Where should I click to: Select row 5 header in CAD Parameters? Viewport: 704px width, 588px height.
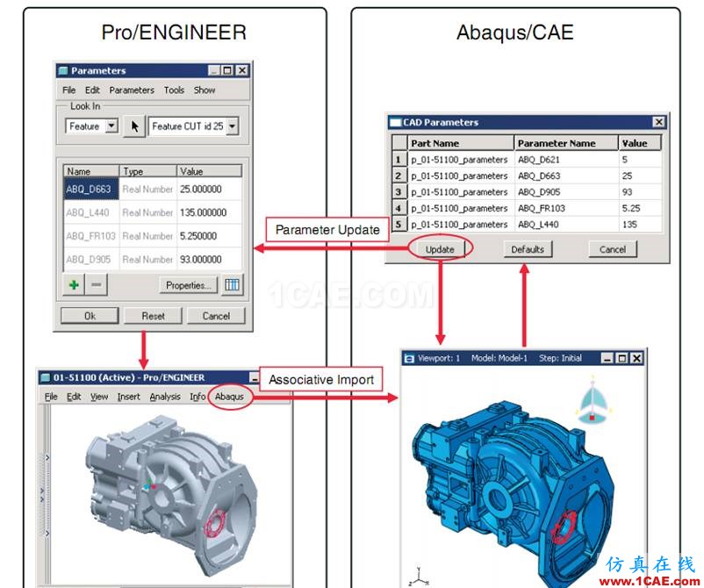tap(399, 224)
